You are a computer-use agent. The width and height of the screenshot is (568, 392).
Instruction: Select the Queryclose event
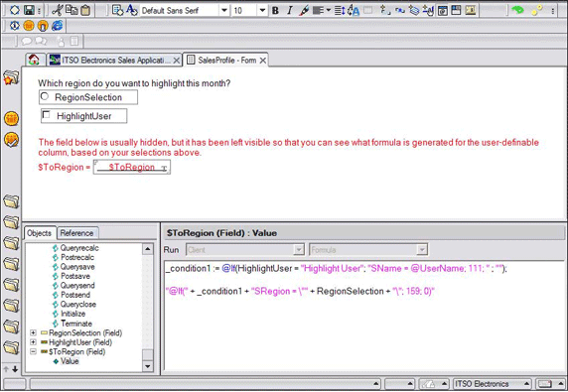click(78, 305)
